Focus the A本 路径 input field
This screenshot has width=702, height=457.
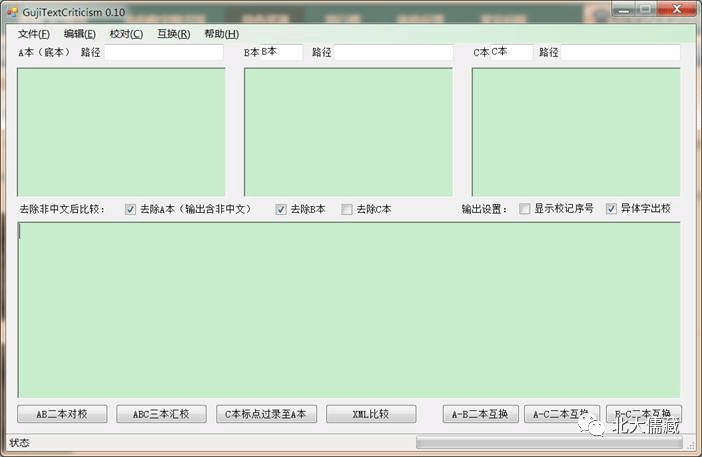(x=164, y=53)
